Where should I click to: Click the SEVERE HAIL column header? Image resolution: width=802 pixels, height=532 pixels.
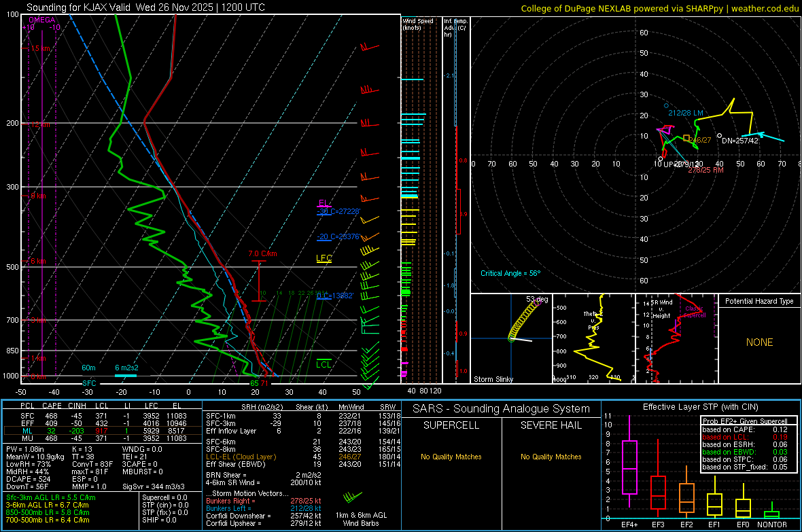tap(551, 425)
